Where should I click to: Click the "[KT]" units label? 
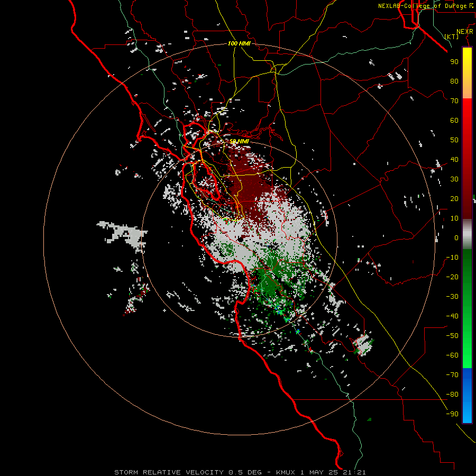click(452, 36)
